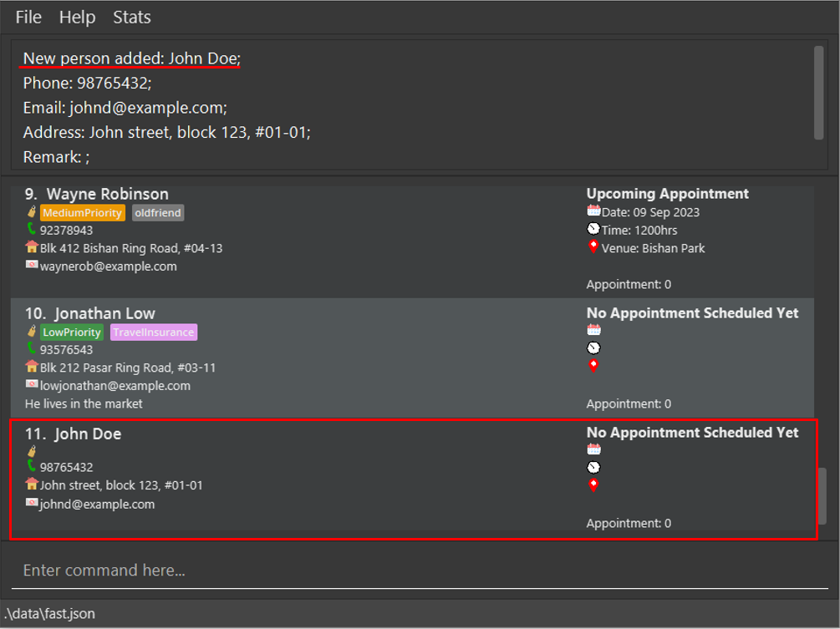This screenshot has height=629, width=840.
Task: Click the home address icon for Jonathan Low
Action: click(x=32, y=367)
